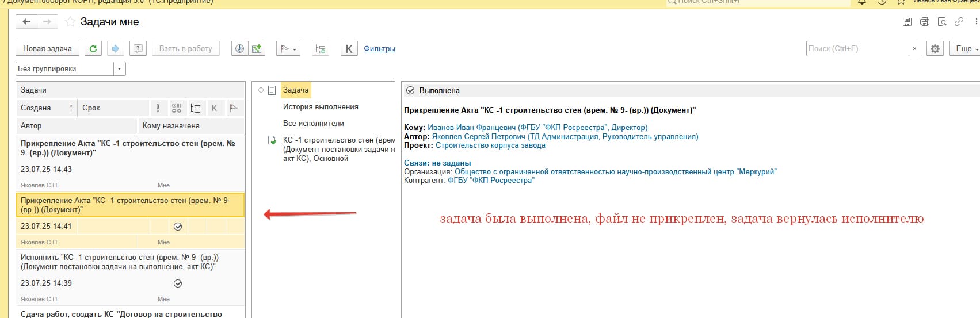Click the chain link icon at top right
This screenshot has width=980, height=318.
click(x=959, y=22)
